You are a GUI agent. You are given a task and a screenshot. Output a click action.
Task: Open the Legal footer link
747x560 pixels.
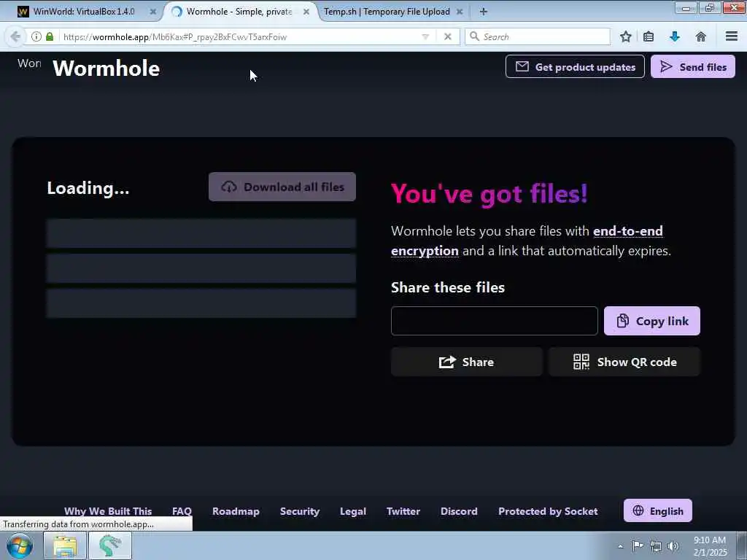coord(353,511)
